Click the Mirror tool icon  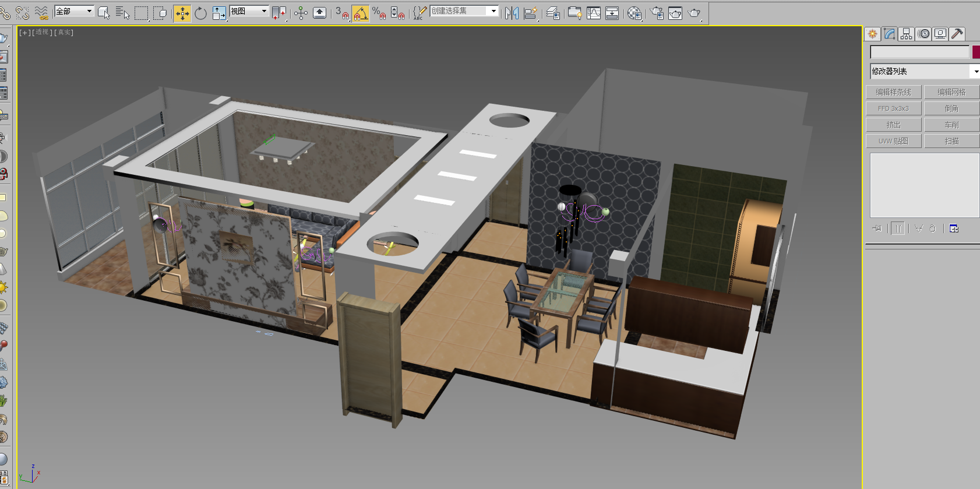pyautogui.click(x=512, y=13)
